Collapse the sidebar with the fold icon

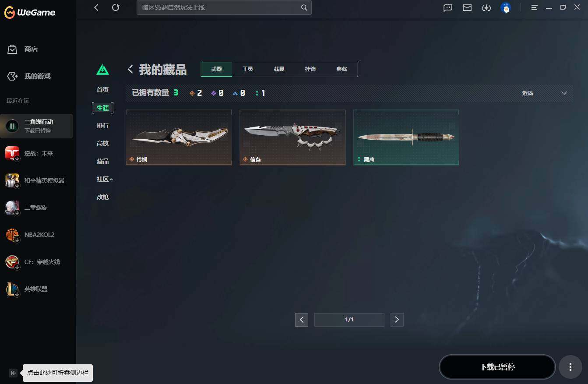pyautogui.click(x=13, y=373)
